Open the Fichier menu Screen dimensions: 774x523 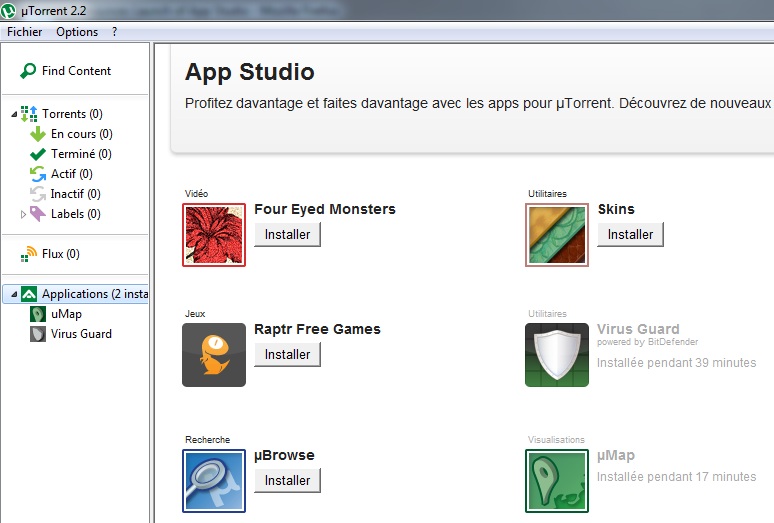pos(24,32)
